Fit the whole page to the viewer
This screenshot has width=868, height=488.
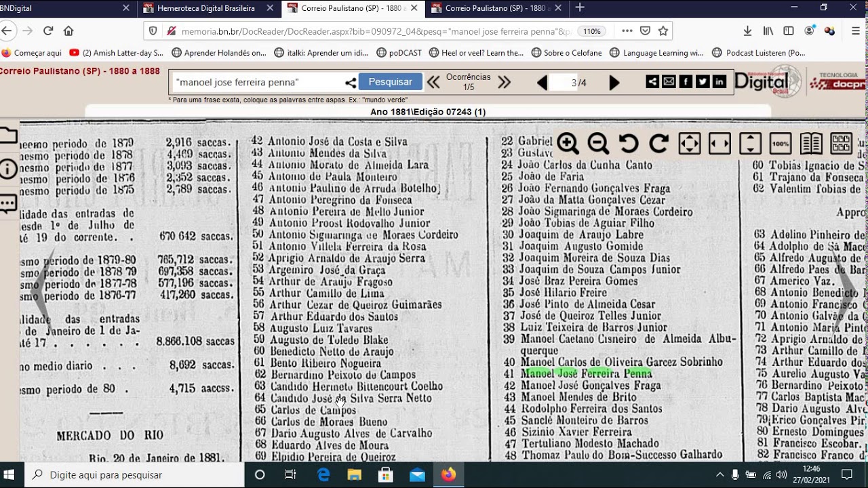[690, 144]
